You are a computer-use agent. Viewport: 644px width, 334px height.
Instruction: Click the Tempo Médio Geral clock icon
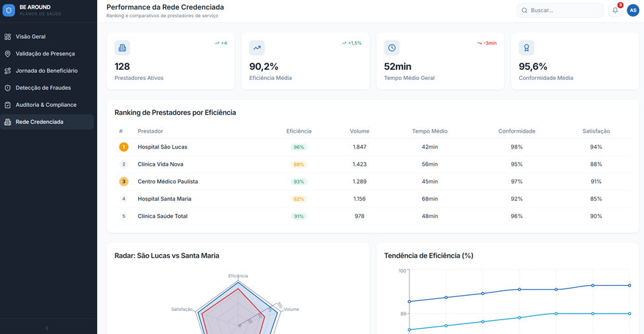(392, 48)
